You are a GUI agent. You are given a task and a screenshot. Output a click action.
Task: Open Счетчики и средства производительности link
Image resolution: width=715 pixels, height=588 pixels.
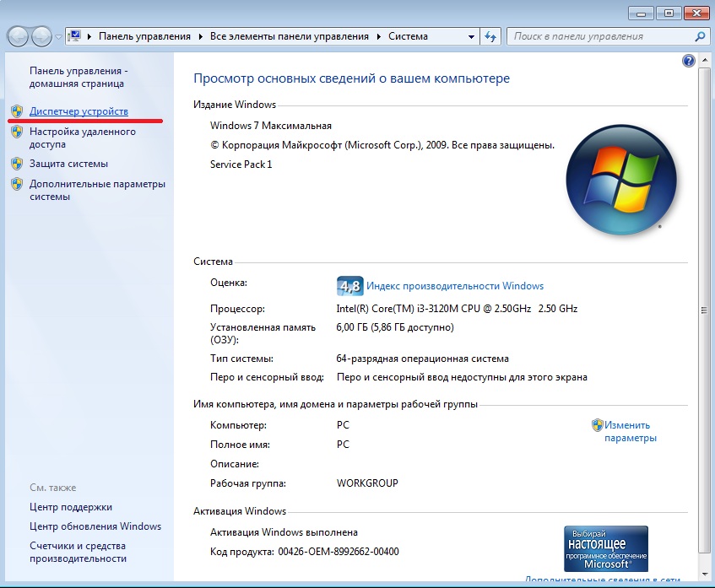[78, 552]
